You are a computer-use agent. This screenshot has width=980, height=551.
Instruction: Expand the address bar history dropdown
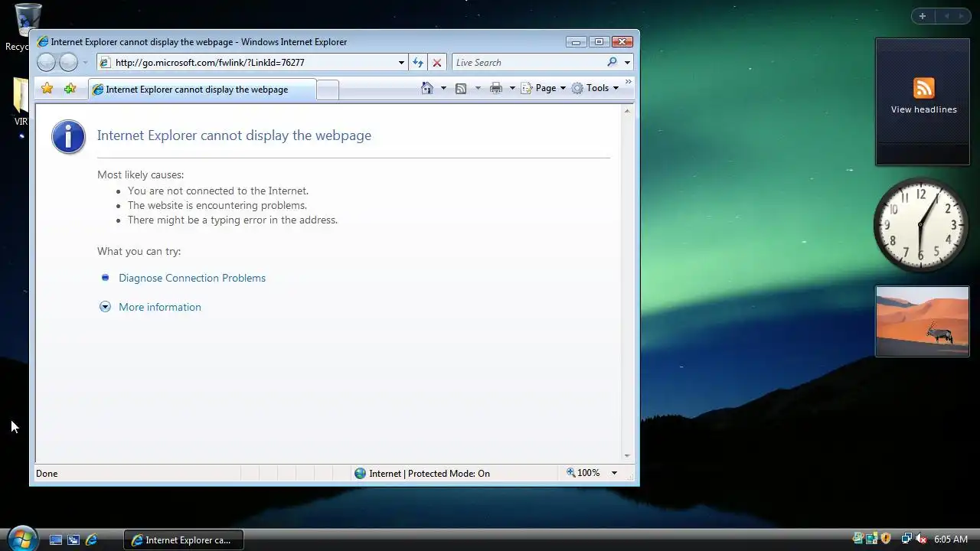click(401, 63)
